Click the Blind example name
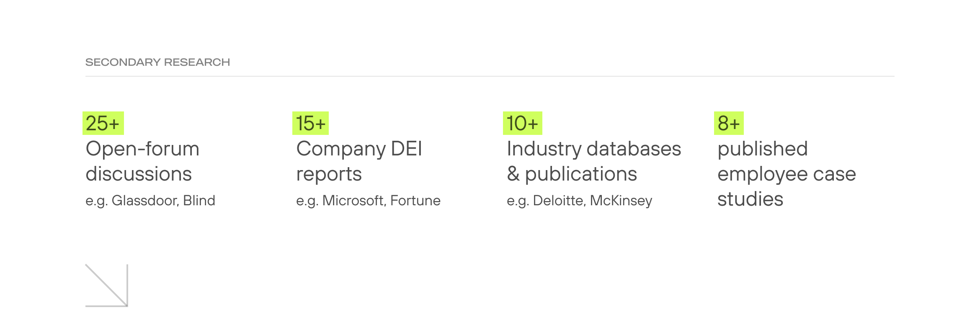 tap(199, 201)
